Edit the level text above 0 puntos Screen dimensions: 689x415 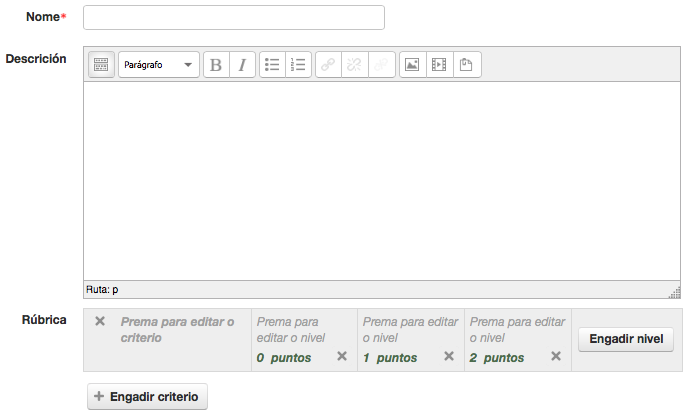click(291, 330)
